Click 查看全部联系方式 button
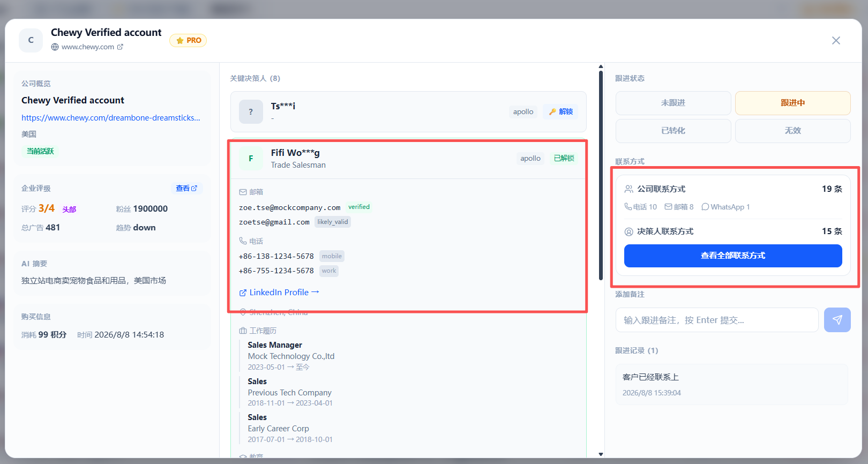 733,256
